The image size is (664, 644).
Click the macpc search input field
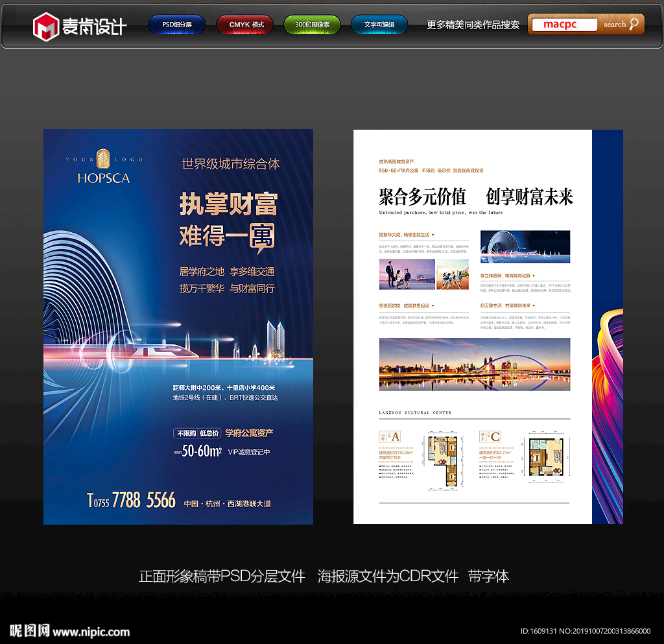563,25
